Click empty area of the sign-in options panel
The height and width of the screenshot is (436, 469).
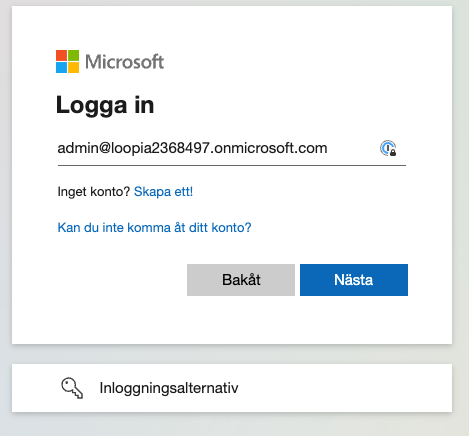[x=343, y=388]
